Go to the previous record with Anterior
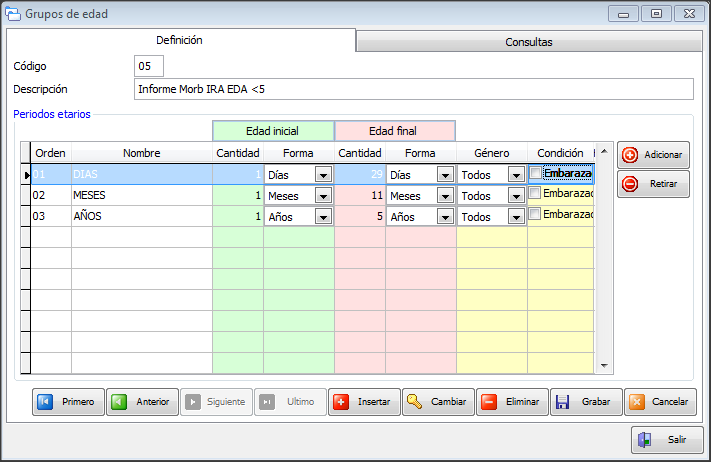Image resolution: width=711 pixels, height=462 pixels. coord(142,402)
